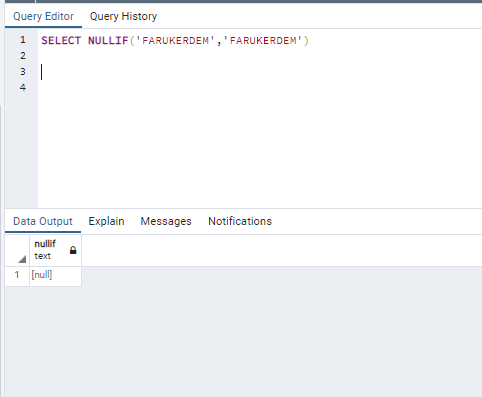Open the Explain tab
The height and width of the screenshot is (397, 482).
(106, 221)
